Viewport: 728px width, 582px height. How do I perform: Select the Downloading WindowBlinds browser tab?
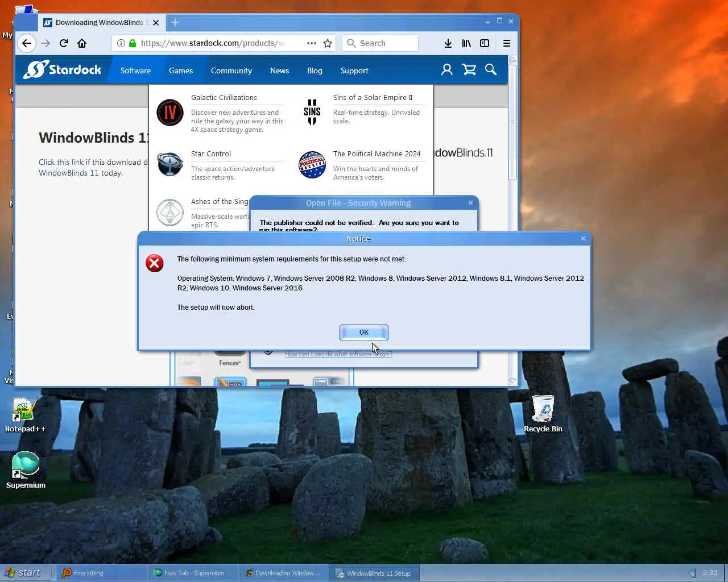click(x=101, y=23)
